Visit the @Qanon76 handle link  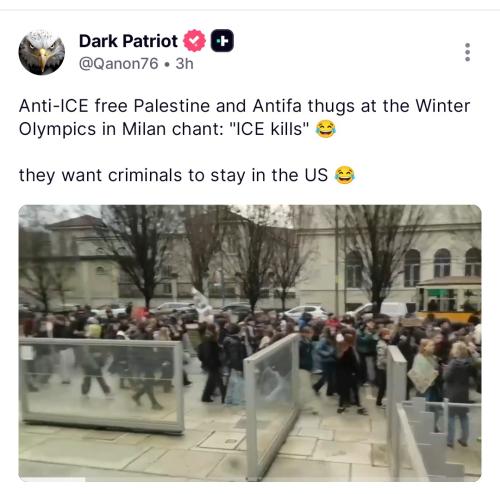click(x=118, y=64)
